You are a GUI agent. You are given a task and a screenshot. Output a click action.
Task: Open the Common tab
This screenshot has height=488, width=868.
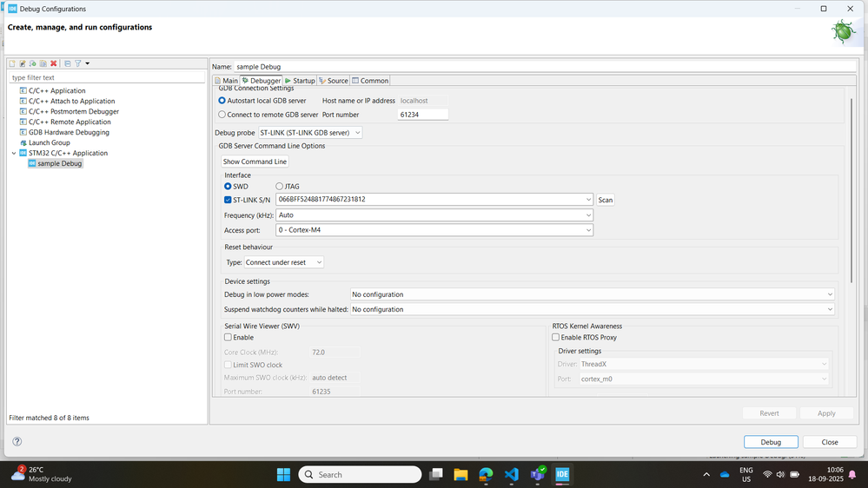pos(370,81)
